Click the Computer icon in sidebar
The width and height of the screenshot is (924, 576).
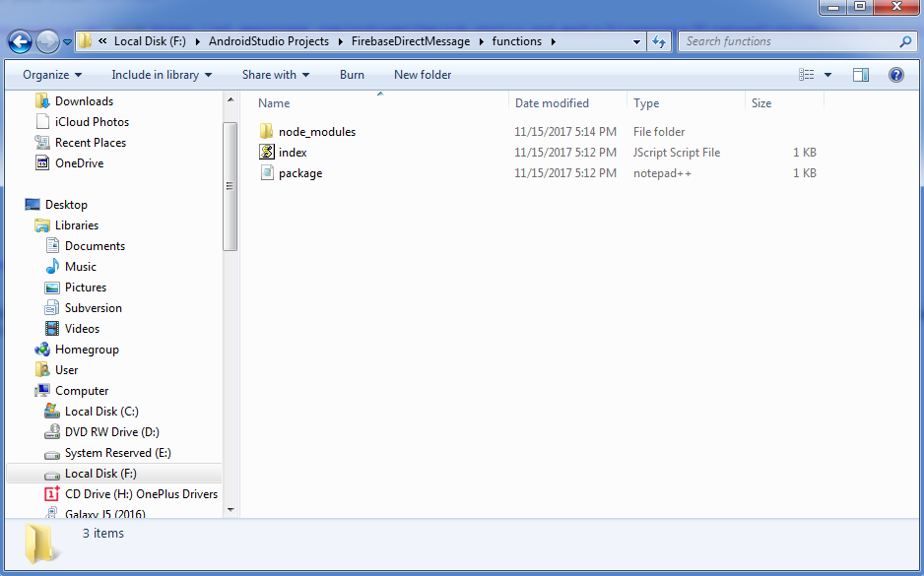pos(42,391)
